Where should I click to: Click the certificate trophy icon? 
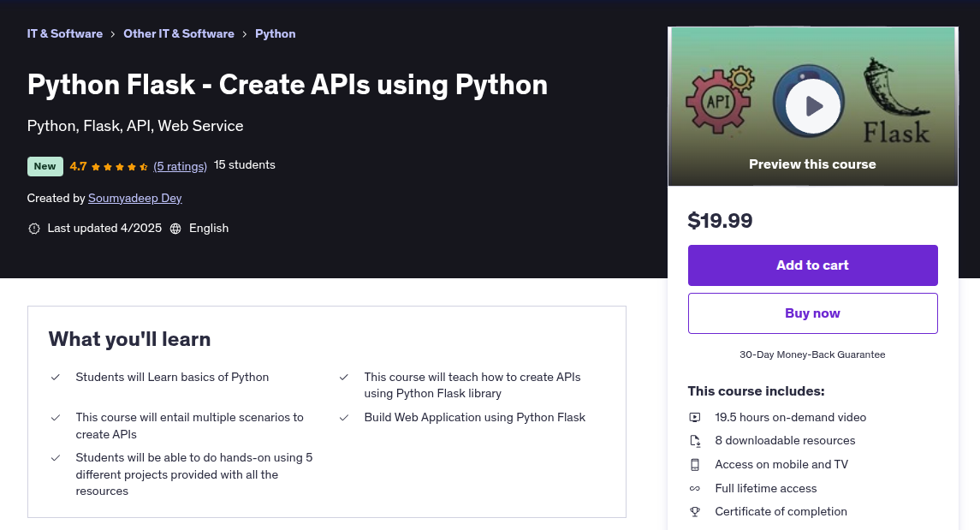click(695, 512)
